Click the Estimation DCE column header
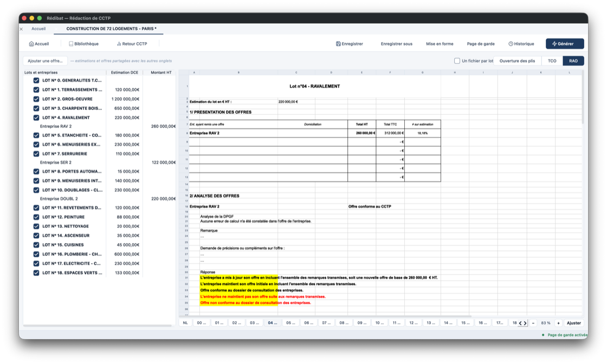Screen dimensions: 607x364 click(124, 73)
